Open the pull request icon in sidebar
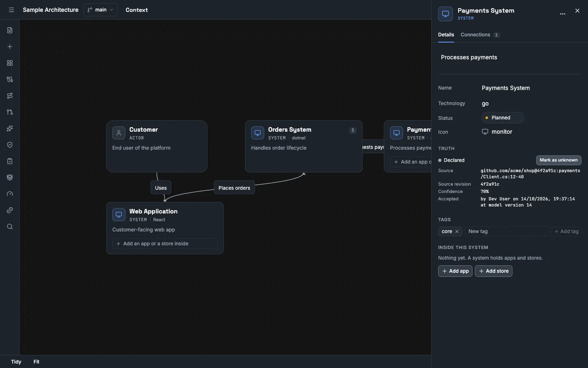Screen dimensions: 588x368 (10, 112)
